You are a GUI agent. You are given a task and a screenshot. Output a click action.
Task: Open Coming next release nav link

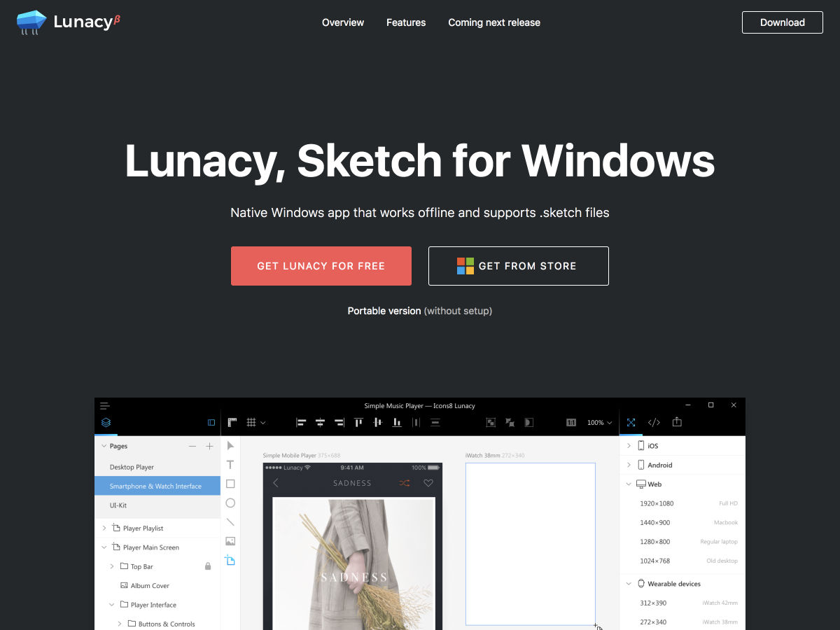pos(494,22)
